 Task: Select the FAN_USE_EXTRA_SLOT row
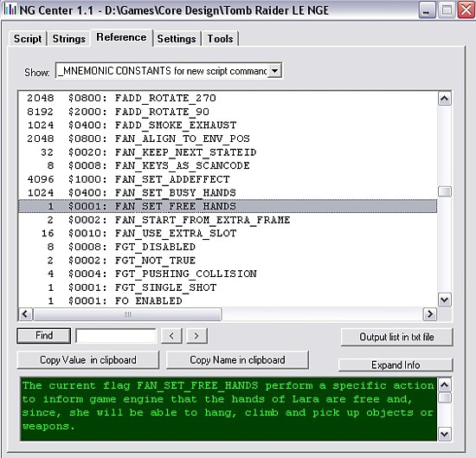pos(228,233)
